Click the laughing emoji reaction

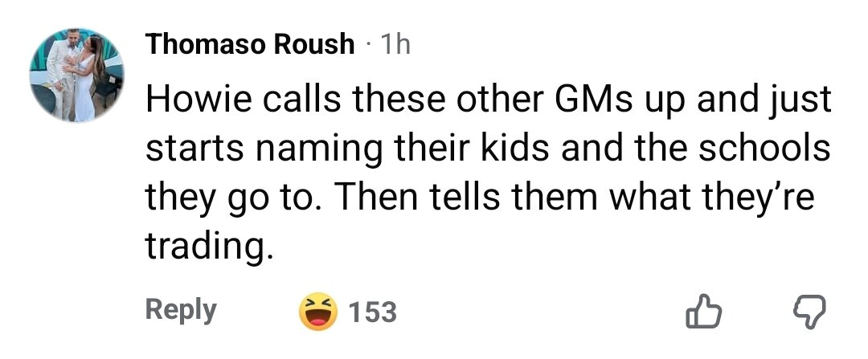317,312
